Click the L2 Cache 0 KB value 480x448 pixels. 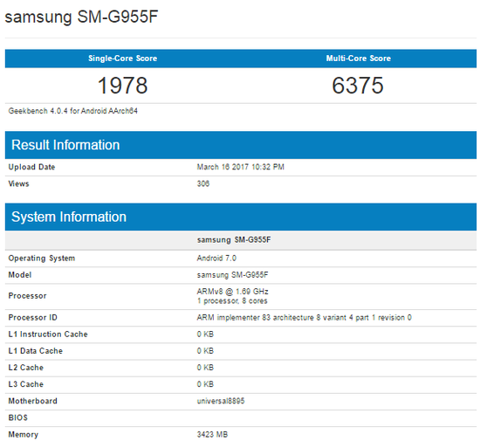pyautogui.click(x=205, y=368)
